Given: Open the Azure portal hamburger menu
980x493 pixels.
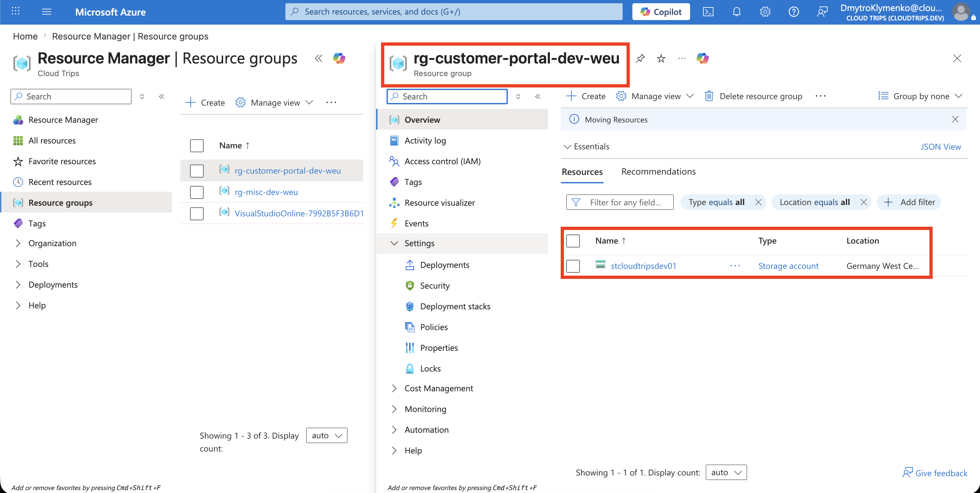Looking at the screenshot, I should (46, 12).
